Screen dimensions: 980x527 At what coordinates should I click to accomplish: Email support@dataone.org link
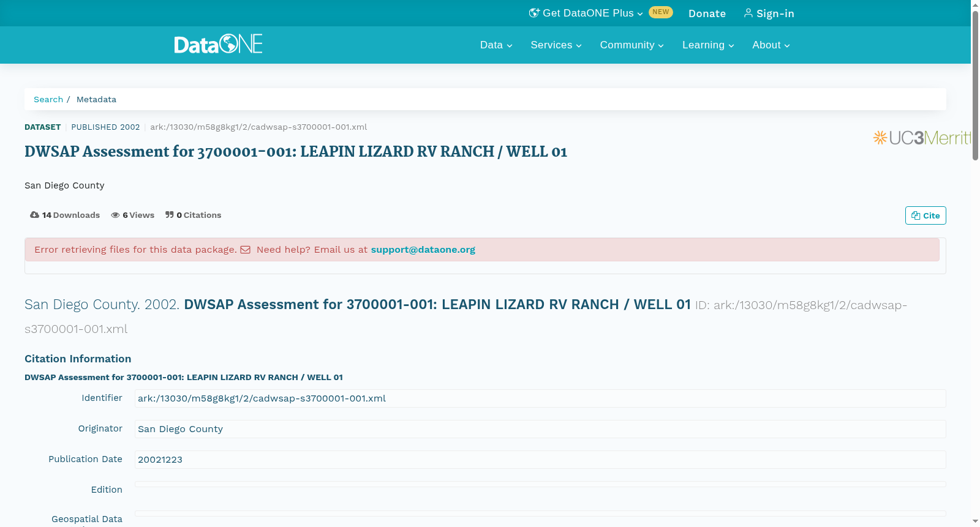423,250
